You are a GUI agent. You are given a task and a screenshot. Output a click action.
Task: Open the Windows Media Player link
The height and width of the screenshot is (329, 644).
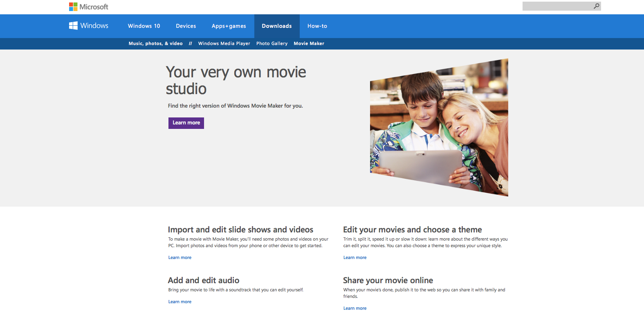[224, 43]
